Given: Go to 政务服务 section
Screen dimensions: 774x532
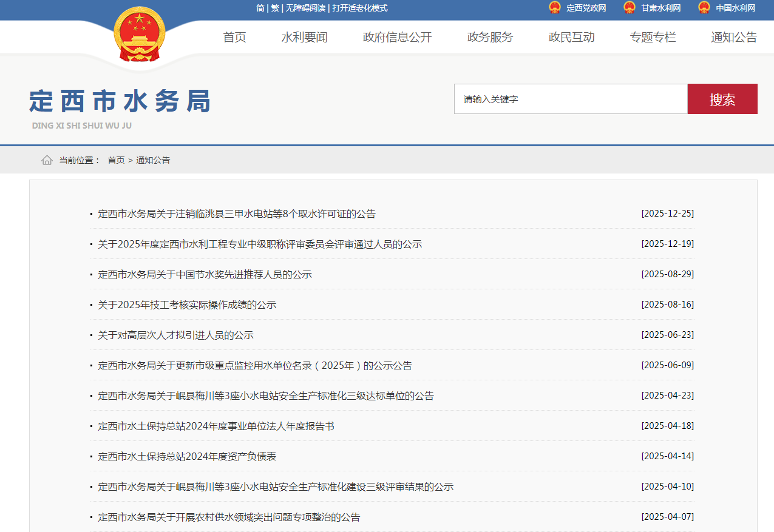Looking at the screenshot, I should [490, 38].
